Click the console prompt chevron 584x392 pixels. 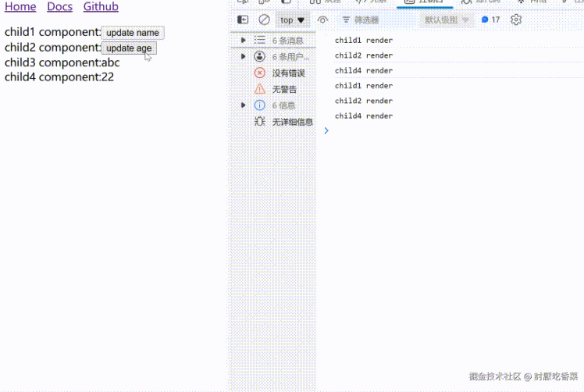coord(326,130)
